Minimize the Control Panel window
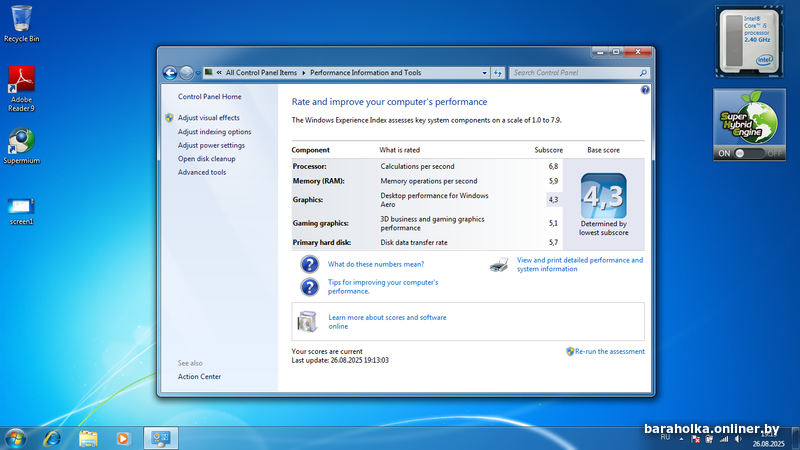The height and width of the screenshot is (450, 800). coord(600,52)
